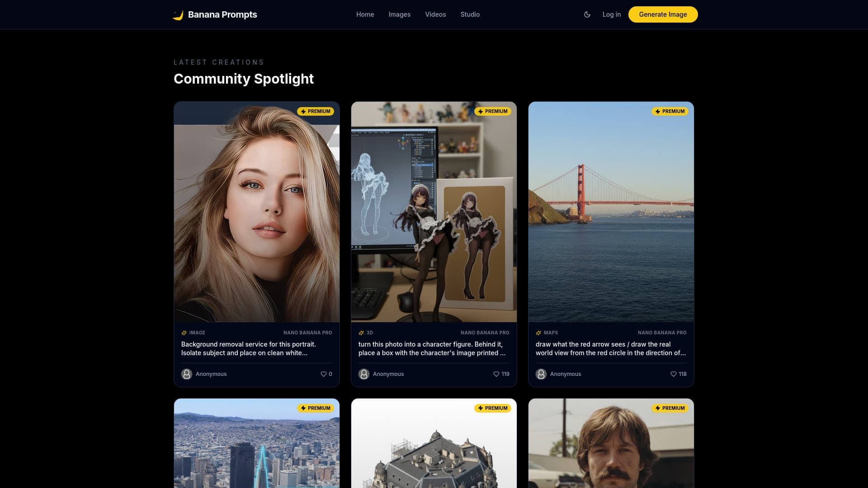The image size is (868, 488).
Task: Click Premium badge on portrait card
Action: pos(316,111)
